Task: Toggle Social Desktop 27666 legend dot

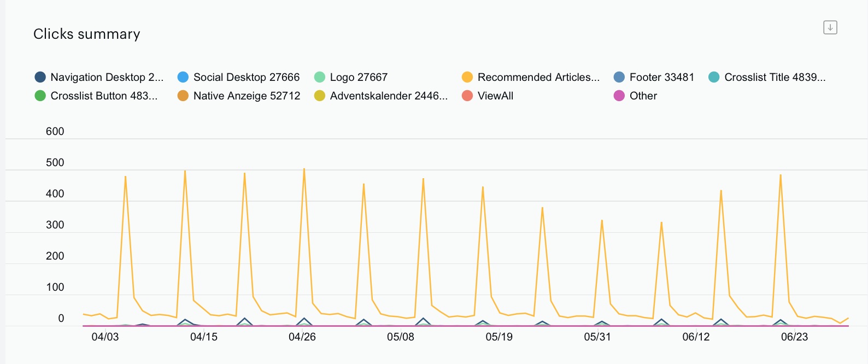Action: click(183, 77)
